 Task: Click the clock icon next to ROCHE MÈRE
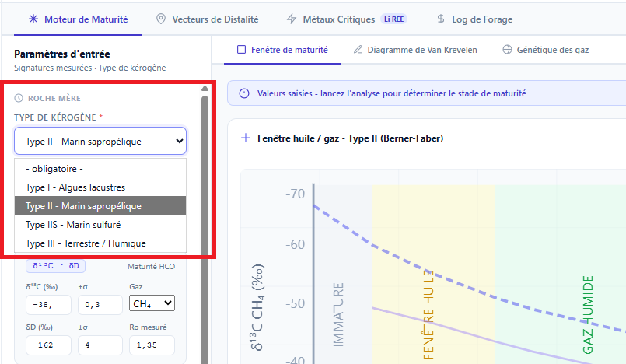(19, 98)
